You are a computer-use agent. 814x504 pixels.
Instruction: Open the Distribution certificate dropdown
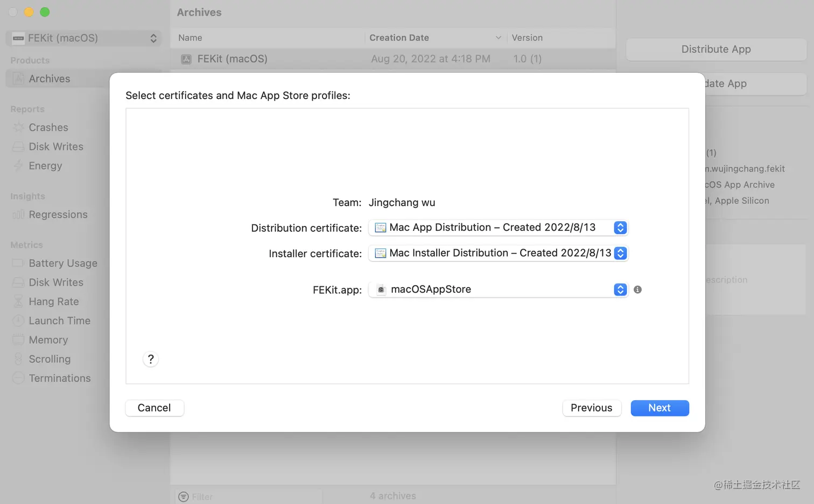coord(498,228)
